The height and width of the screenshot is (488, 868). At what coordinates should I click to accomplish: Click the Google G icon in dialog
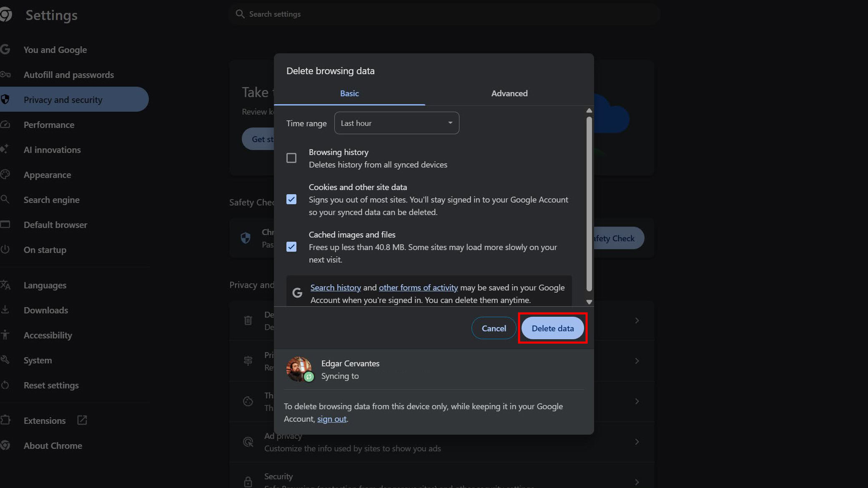click(297, 293)
